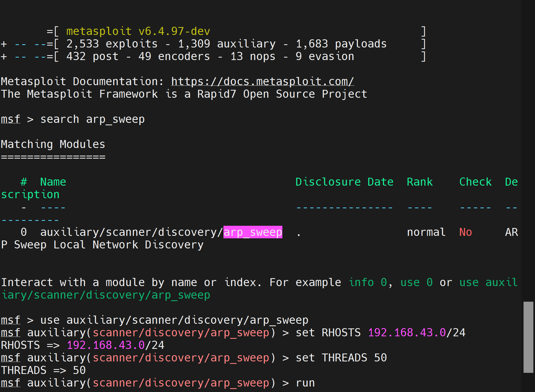Click the Check column header
Image resolution: width=535 pixels, height=392 pixels.
[475, 182]
